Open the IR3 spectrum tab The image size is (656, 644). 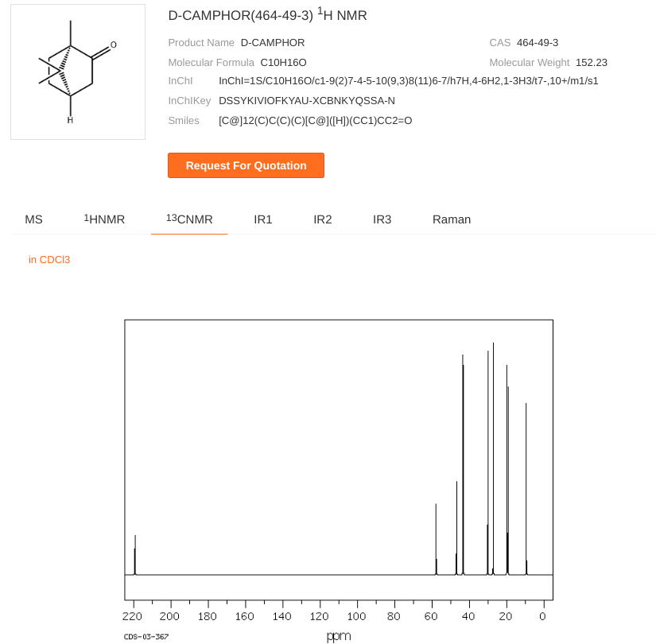(382, 219)
